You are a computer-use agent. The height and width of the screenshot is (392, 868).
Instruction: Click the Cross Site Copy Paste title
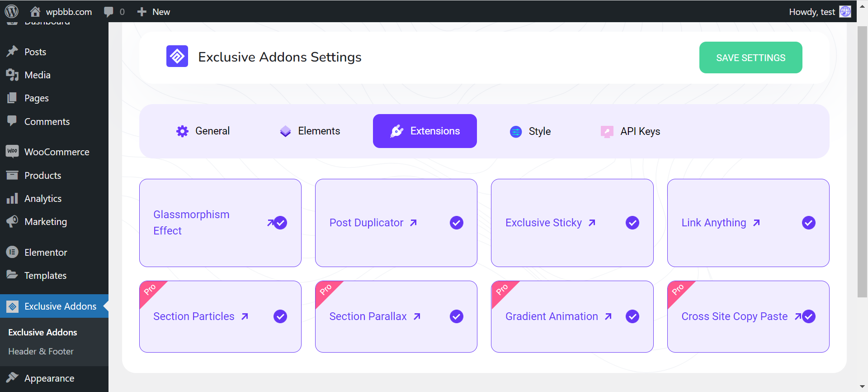click(735, 316)
